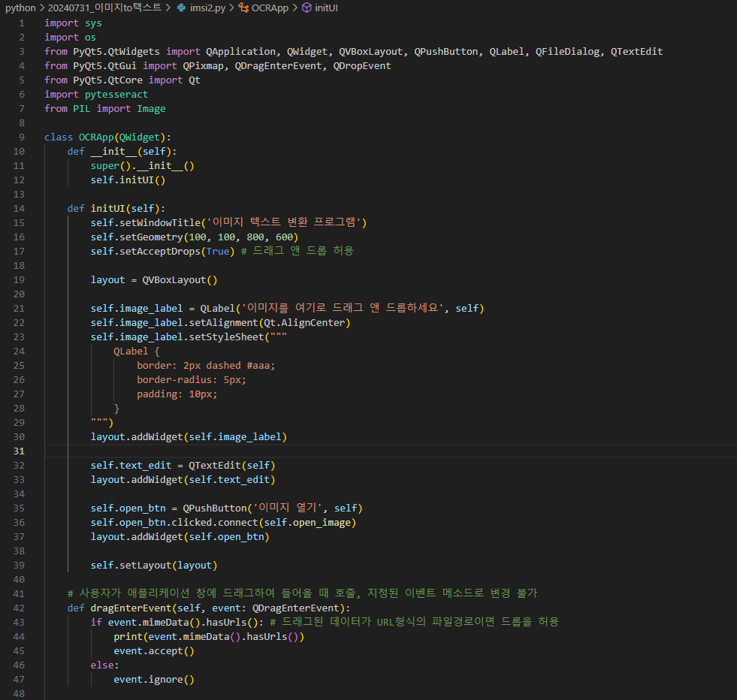
Task: Click 'else:' on line 46
Action: click(x=105, y=665)
